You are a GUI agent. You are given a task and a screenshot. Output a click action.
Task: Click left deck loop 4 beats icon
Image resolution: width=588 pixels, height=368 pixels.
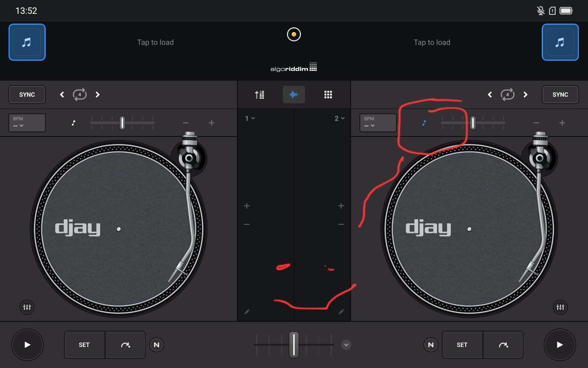(x=80, y=94)
